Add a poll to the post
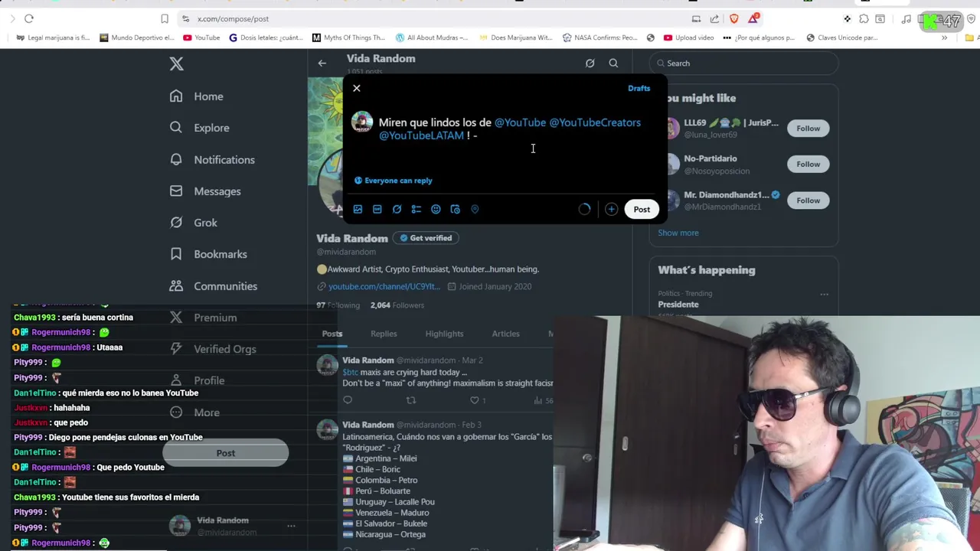The height and width of the screenshot is (551, 980). tap(416, 209)
